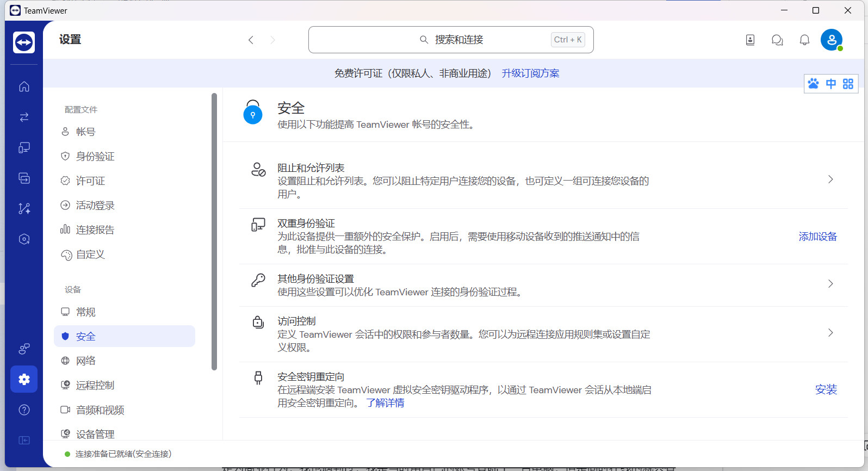Expand 访问控制 with its chevron
Viewport: 868px width, 471px height.
(830, 333)
